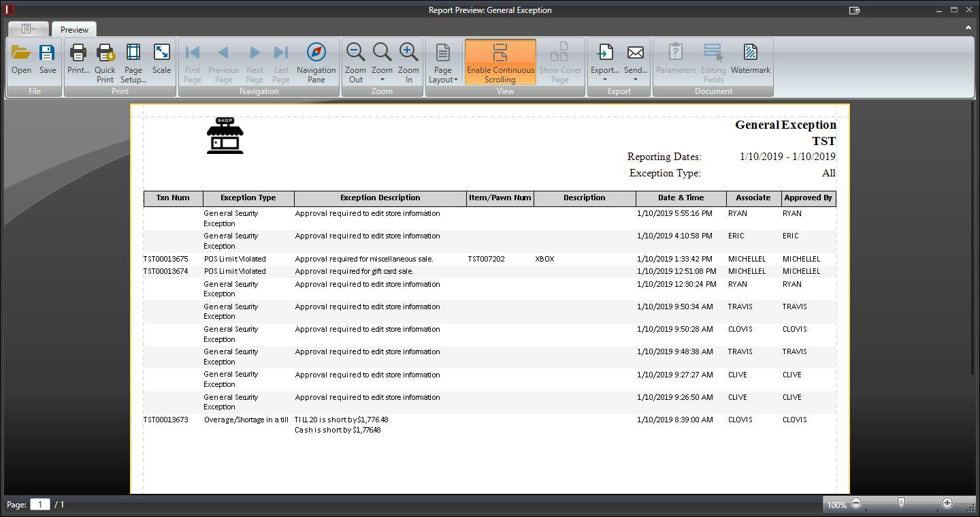This screenshot has height=517, width=980.
Task: Run Quick Print
Action: click(105, 63)
